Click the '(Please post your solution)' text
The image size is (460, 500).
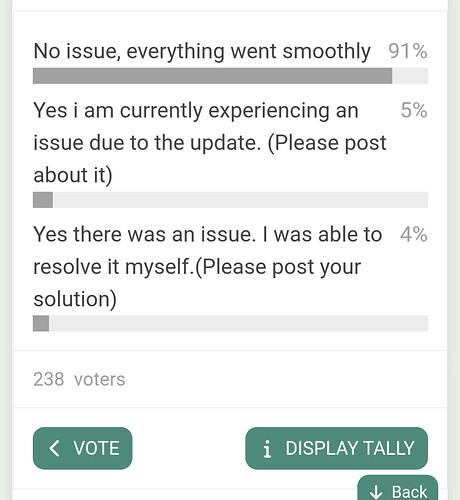[197, 283]
